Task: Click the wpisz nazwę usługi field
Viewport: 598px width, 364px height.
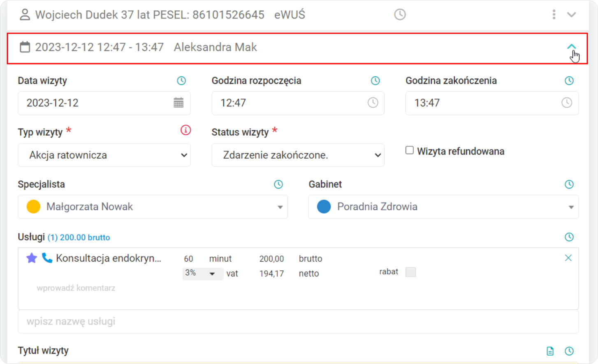Action: tap(298, 321)
